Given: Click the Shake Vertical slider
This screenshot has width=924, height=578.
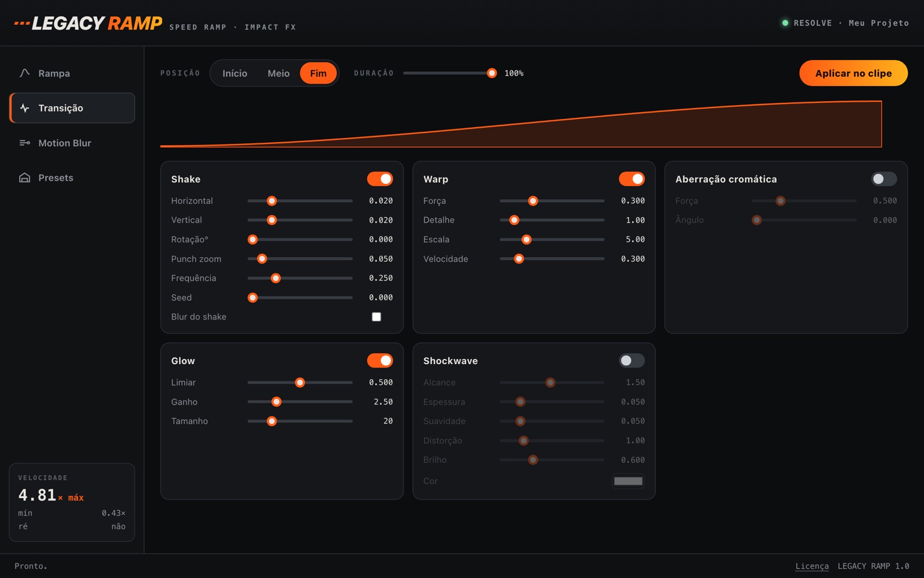Looking at the screenshot, I should [x=300, y=220].
